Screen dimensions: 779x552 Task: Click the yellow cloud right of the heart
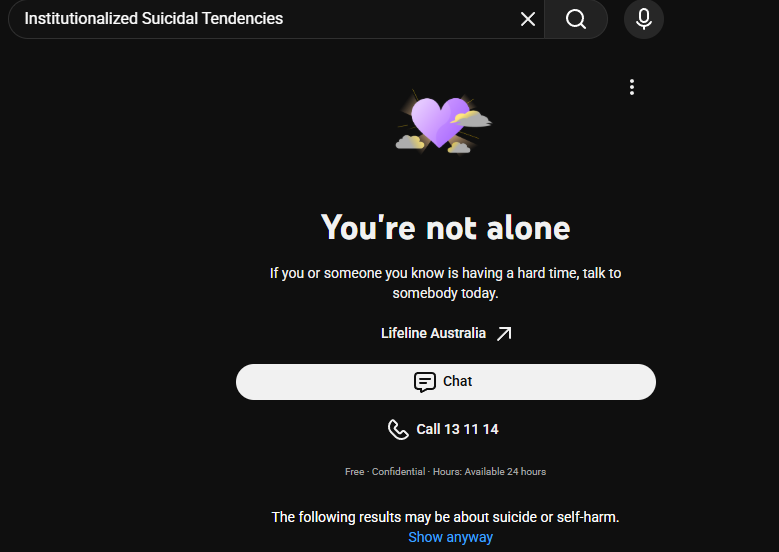point(472,119)
